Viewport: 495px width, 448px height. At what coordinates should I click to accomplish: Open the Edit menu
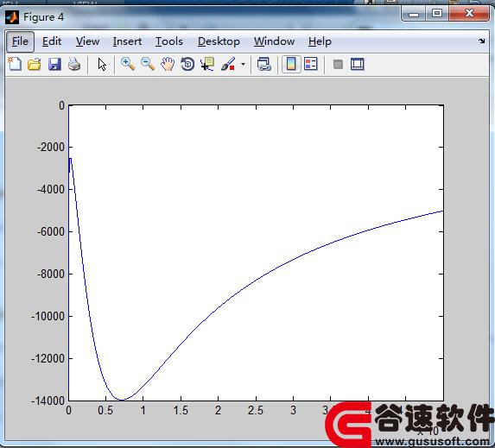point(52,41)
